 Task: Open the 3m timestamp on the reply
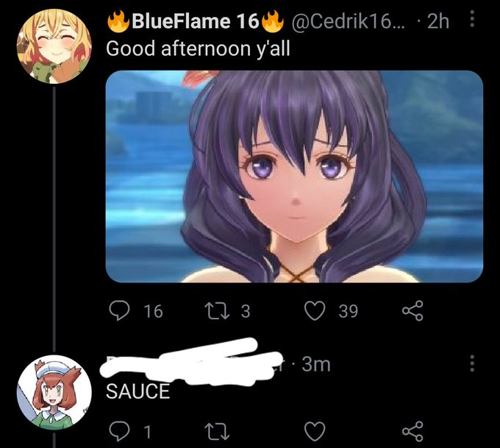316,363
